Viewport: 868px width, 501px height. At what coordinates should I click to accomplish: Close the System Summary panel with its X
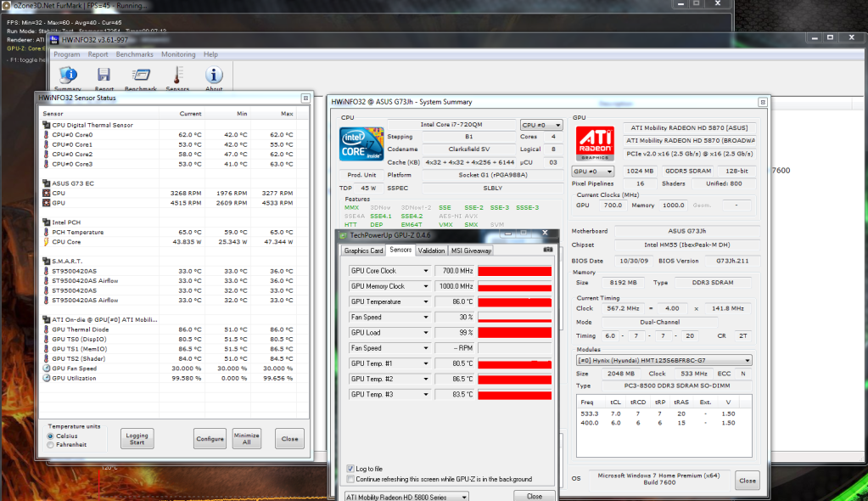pyautogui.click(x=763, y=103)
